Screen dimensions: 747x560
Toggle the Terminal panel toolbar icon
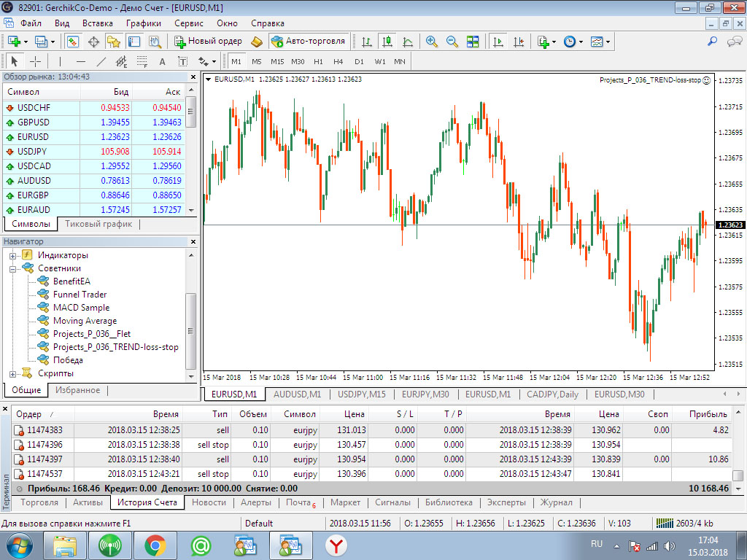[x=134, y=42]
